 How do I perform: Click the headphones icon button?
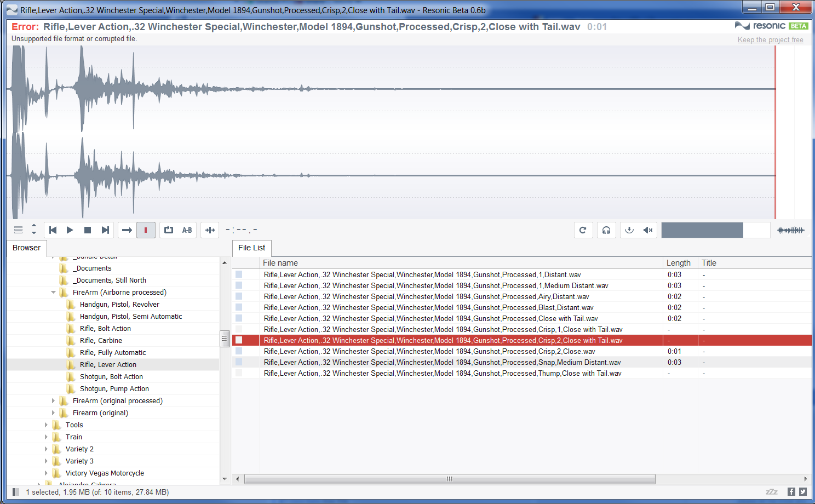(606, 230)
